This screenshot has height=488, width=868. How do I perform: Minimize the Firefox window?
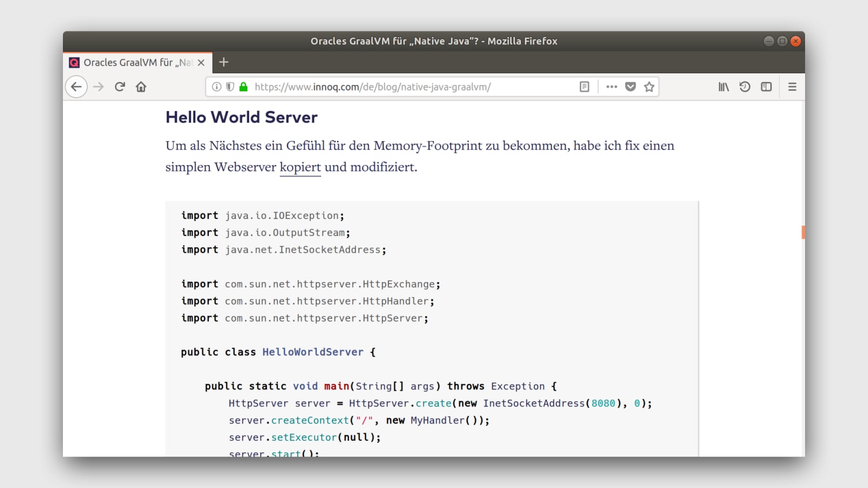769,41
